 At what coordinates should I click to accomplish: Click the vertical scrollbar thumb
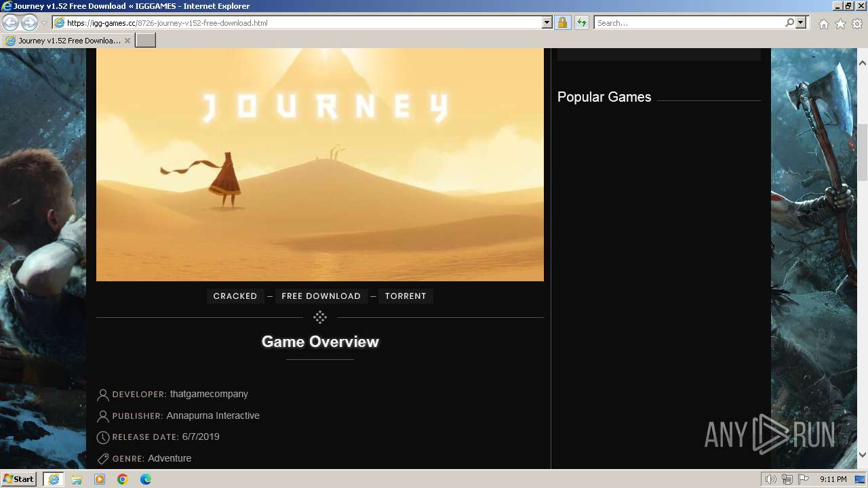pos(863,152)
